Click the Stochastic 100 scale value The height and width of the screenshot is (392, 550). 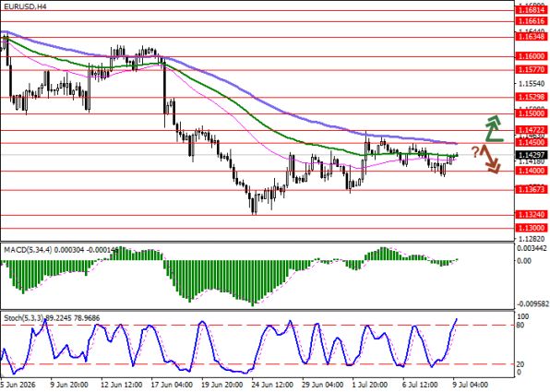(523, 317)
